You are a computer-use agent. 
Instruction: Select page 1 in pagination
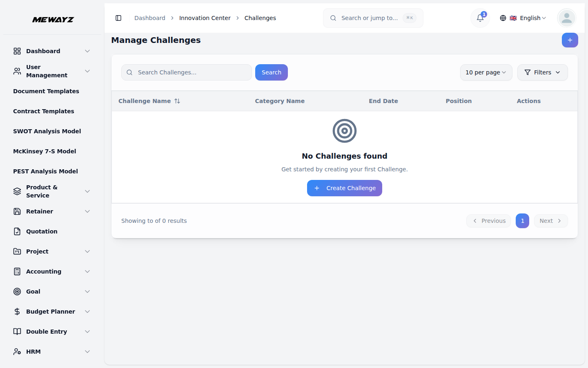point(522,221)
